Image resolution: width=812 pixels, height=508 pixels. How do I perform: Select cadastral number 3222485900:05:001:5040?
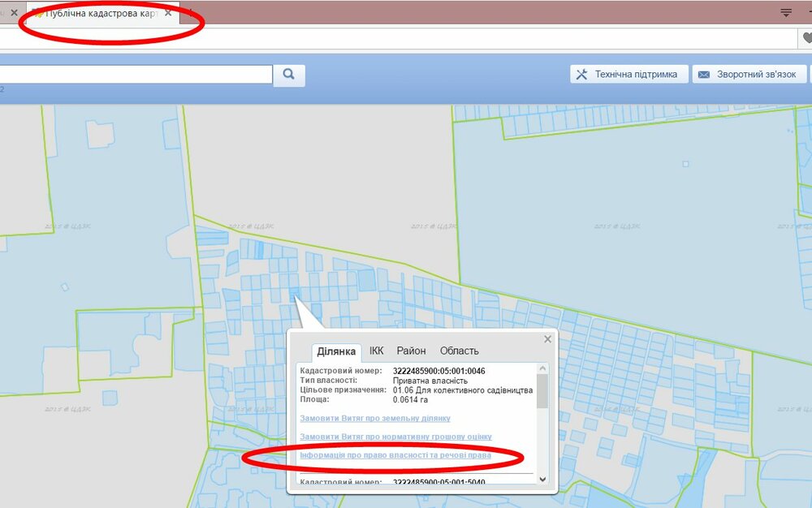(439, 481)
